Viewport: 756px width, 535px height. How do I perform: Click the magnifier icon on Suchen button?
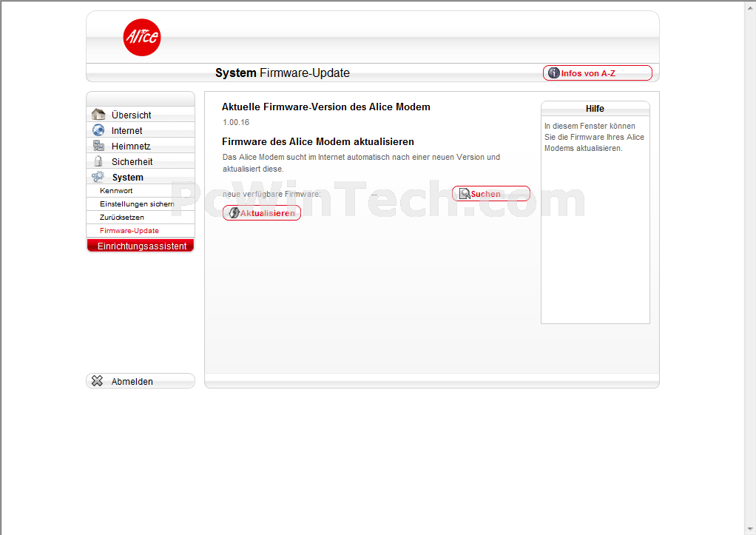465,193
